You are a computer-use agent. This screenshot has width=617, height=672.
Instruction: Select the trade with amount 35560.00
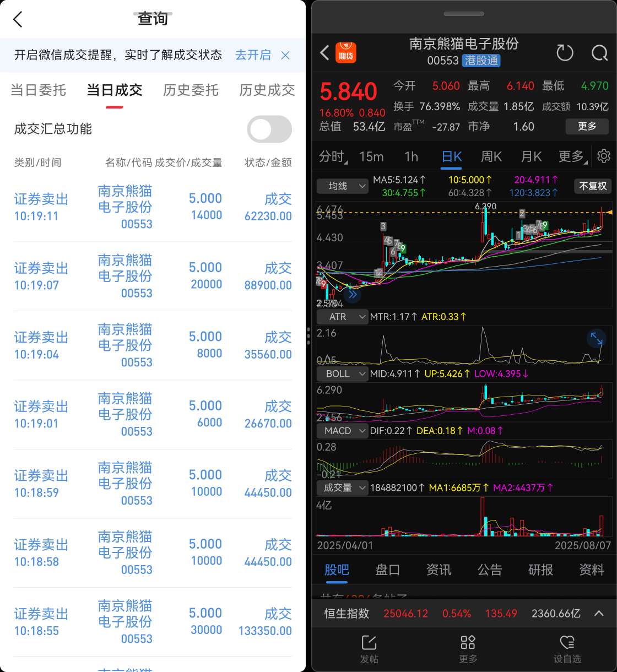coord(153,345)
